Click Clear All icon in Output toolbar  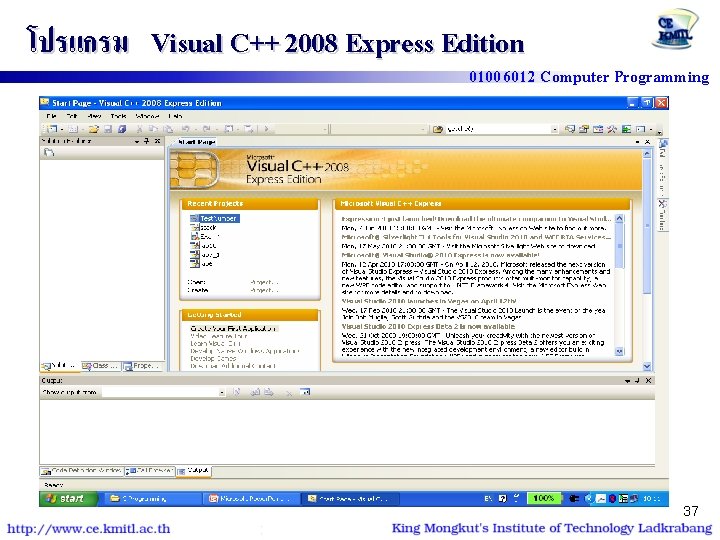288,393
